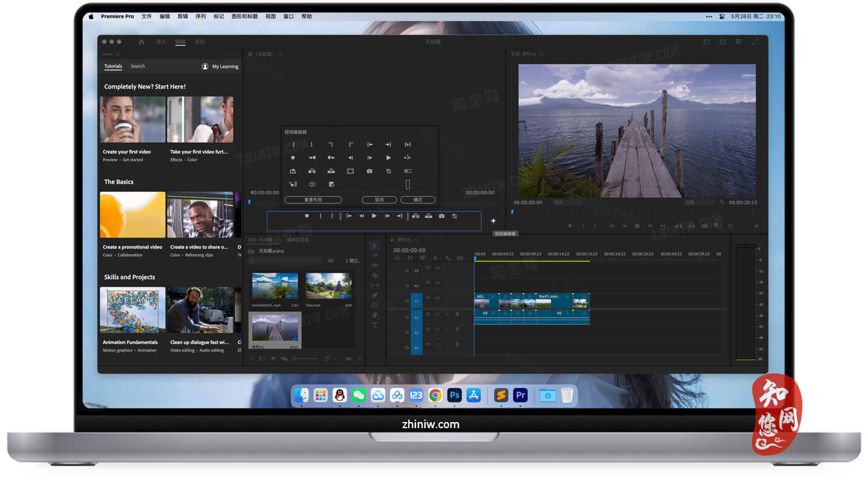Select the Track Select Forward tool
Screen dimensions: 868x484
[x=375, y=256]
